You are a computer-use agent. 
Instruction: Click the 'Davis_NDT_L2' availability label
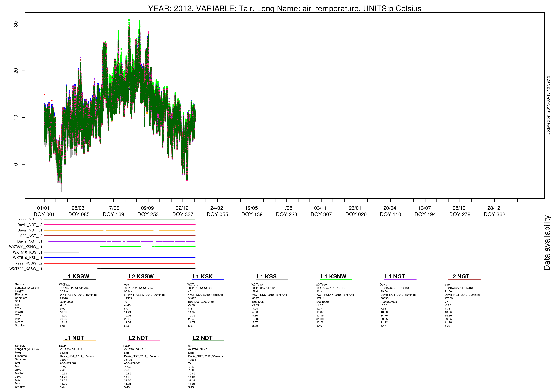pyautogui.click(x=30, y=225)
